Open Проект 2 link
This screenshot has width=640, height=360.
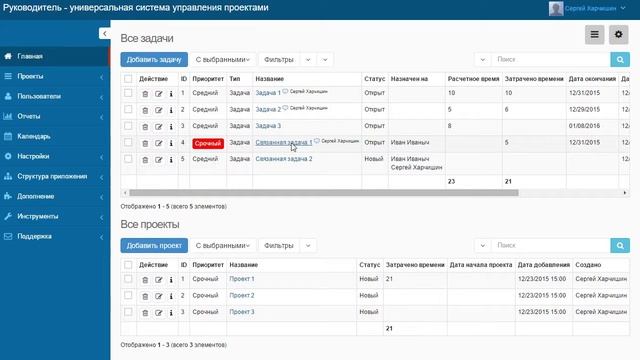tap(242, 296)
